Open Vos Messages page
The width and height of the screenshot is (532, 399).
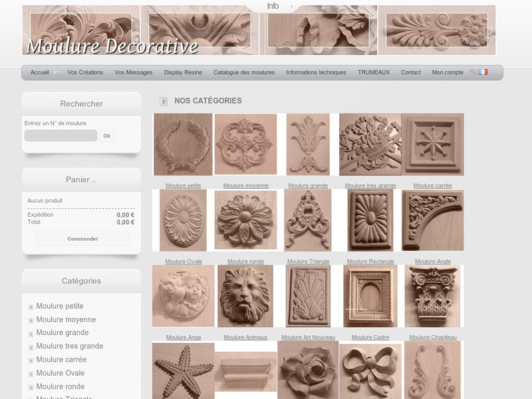[x=134, y=72]
